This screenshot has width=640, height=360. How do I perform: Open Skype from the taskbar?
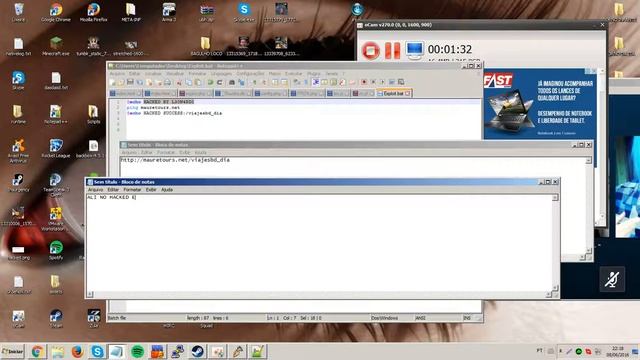[x=98, y=351]
